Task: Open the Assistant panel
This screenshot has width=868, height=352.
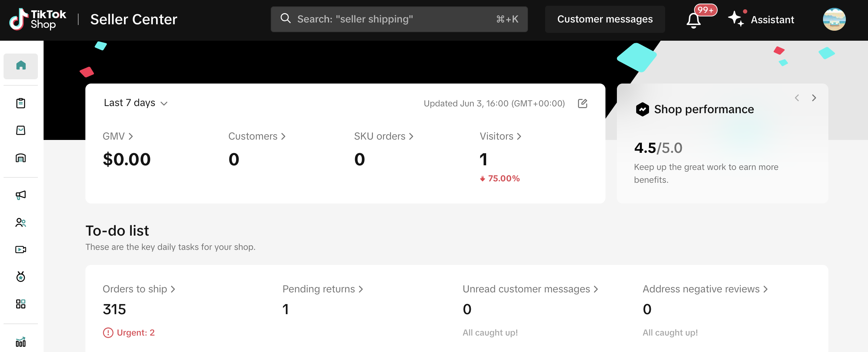Action: 762,19
